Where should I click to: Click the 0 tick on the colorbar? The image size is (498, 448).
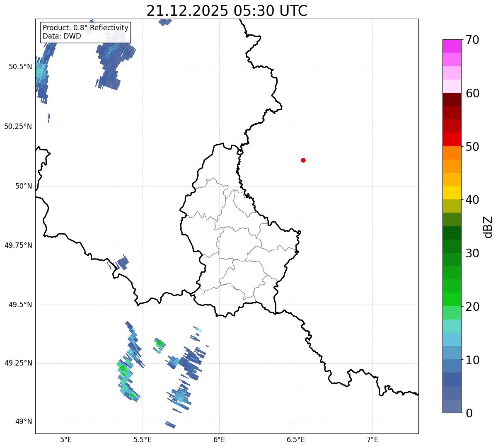(469, 413)
